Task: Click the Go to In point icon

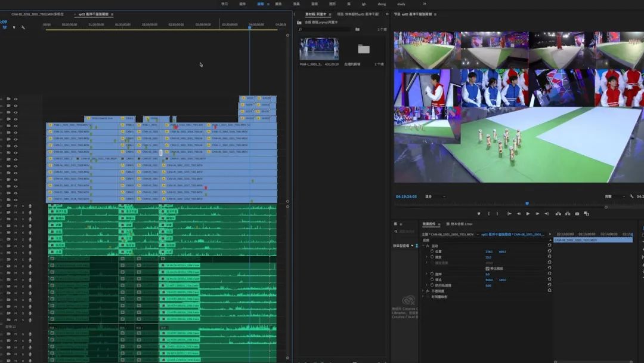Action: [x=509, y=214]
